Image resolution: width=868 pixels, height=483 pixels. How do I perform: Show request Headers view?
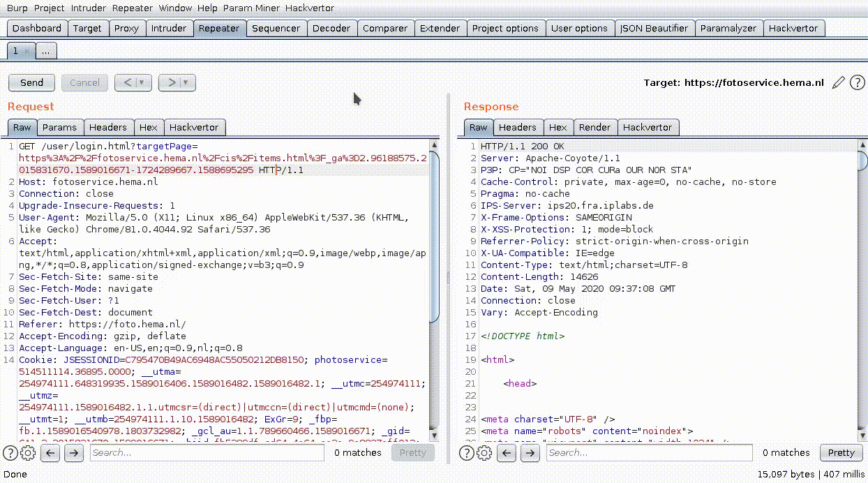[108, 127]
